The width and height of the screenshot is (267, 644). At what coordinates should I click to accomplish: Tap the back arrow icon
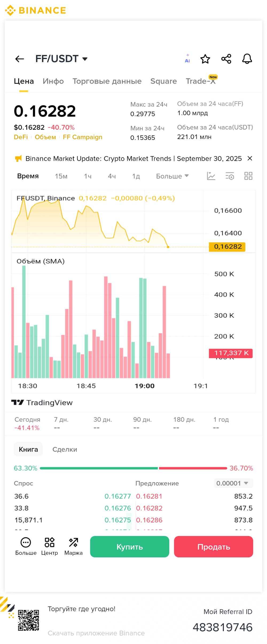point(20,59)
